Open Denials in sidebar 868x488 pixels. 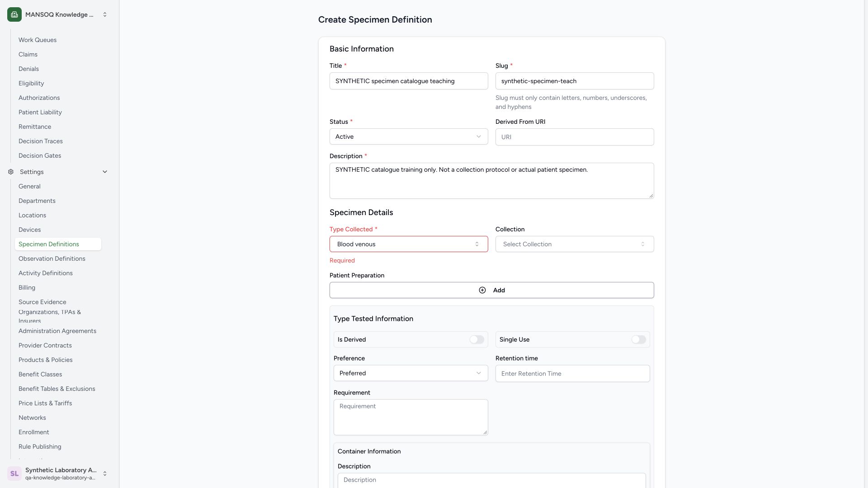pyautogui.click(x=28, y=69)
